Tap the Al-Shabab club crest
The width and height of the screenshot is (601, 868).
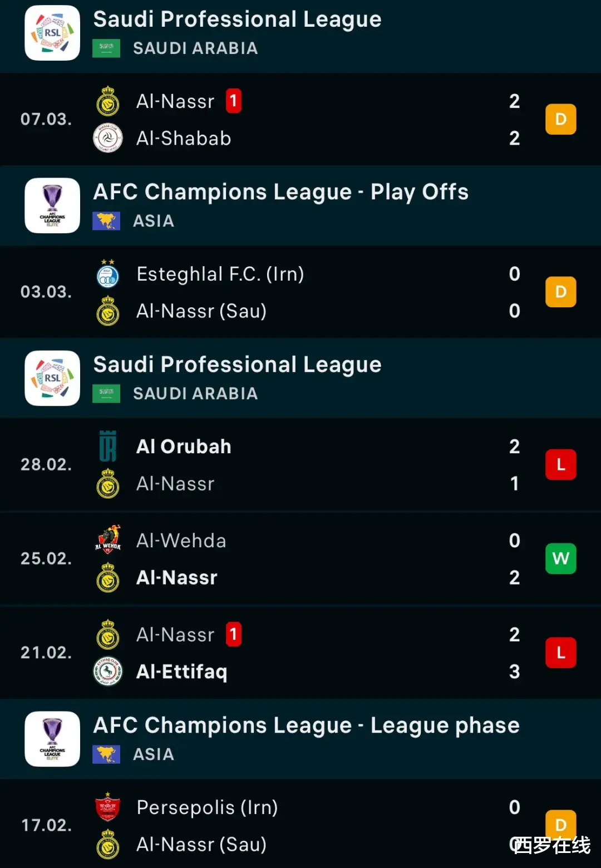pyautogui.click(x=108, y=138)
